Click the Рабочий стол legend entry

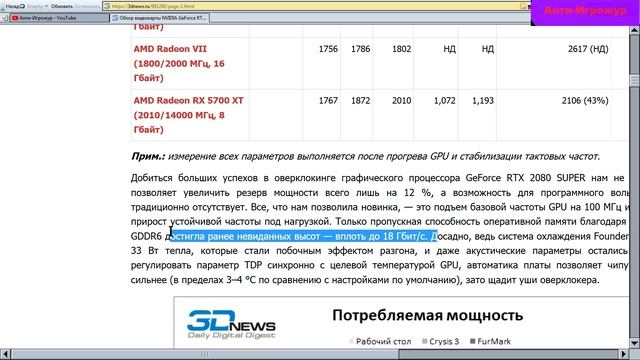(380, 341)
